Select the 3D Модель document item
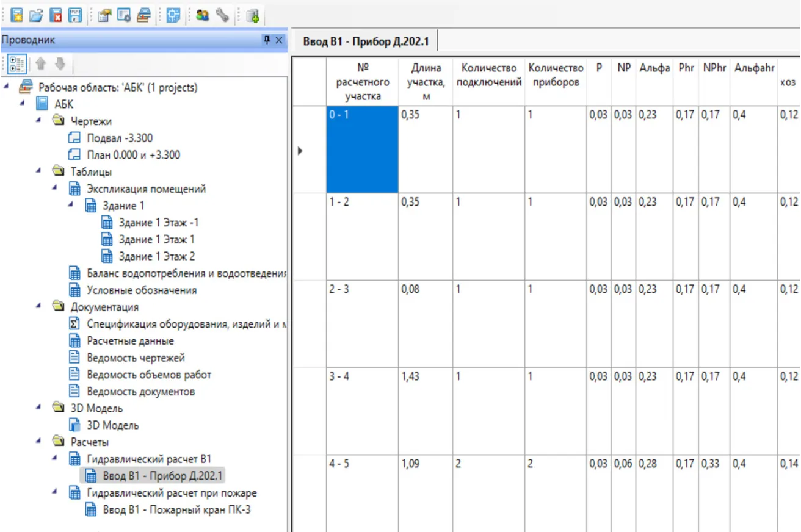The image size is (801, 532). coord(112,425)
